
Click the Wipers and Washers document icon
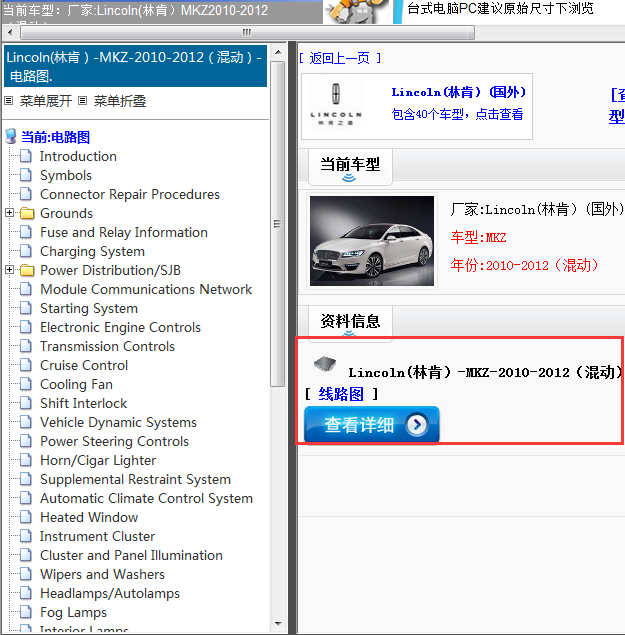point(26,574)
